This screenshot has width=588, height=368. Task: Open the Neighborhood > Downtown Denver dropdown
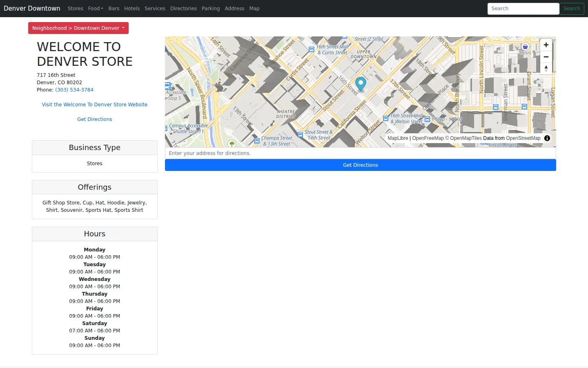click(x=78, y=28)
